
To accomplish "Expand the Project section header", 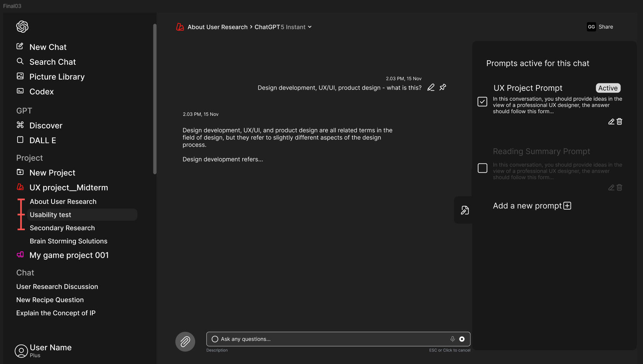I will click(29, 158).
